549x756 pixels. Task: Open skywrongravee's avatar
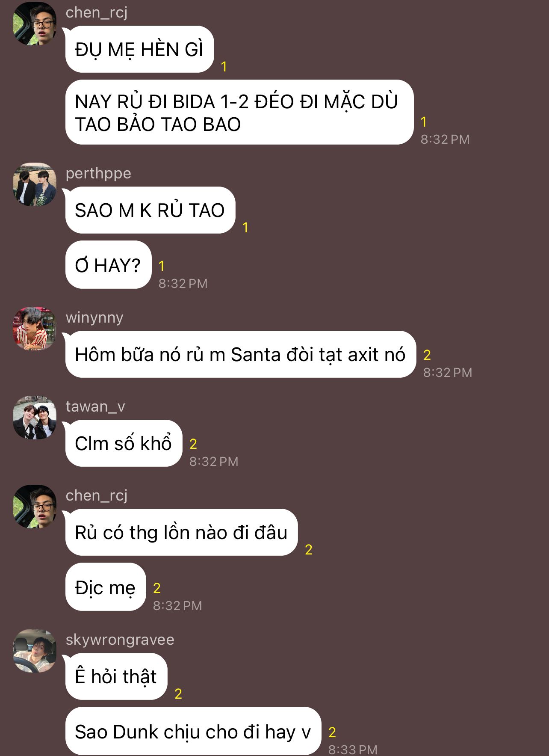click(x=35, y=651)
